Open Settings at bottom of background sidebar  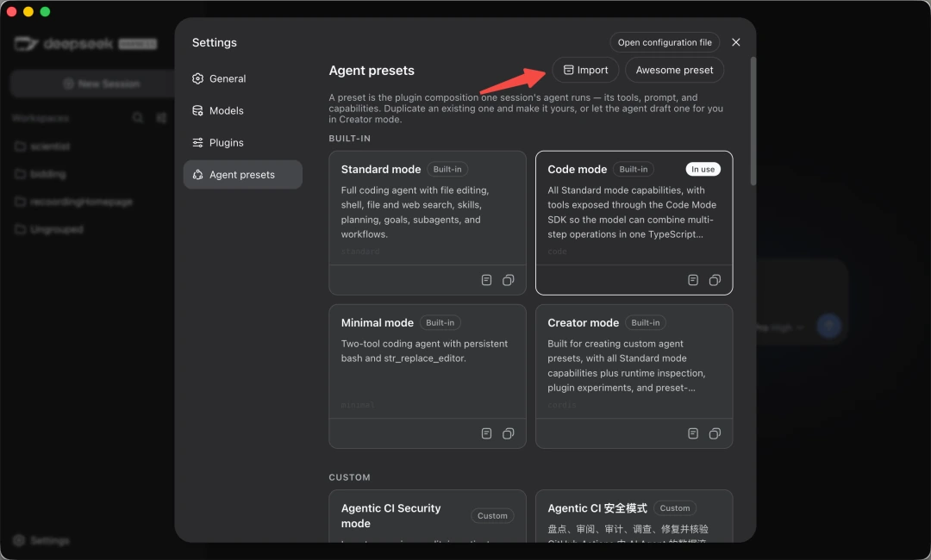pos(41,540)
